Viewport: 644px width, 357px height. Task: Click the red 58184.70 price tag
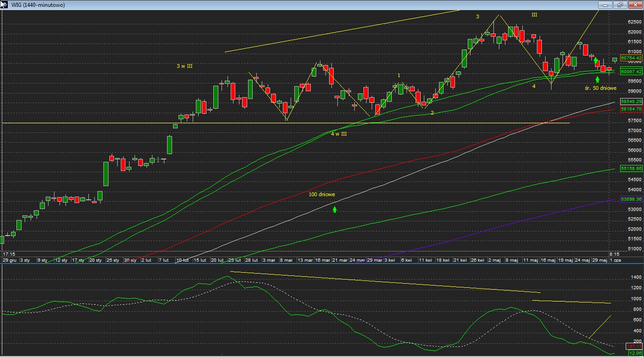coord(631,109)
